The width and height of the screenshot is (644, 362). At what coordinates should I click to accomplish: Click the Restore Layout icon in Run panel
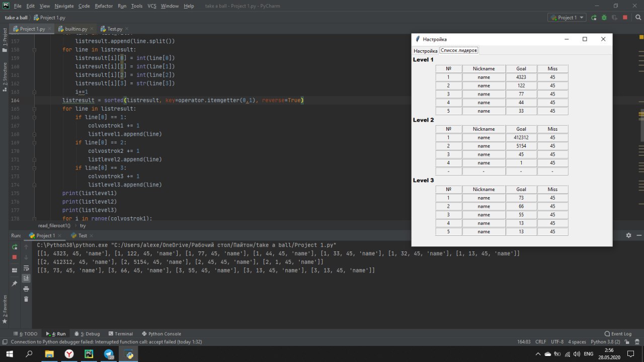(x=15, y=270)
